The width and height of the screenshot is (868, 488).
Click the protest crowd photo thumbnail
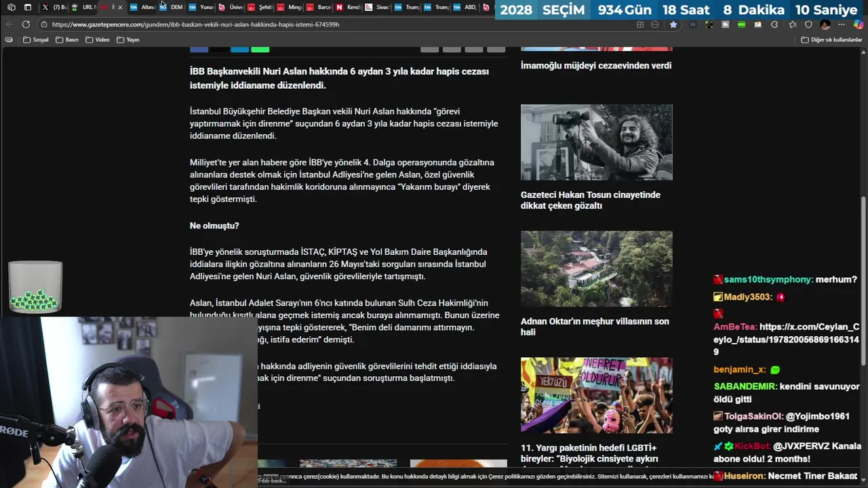pos(597,395)
